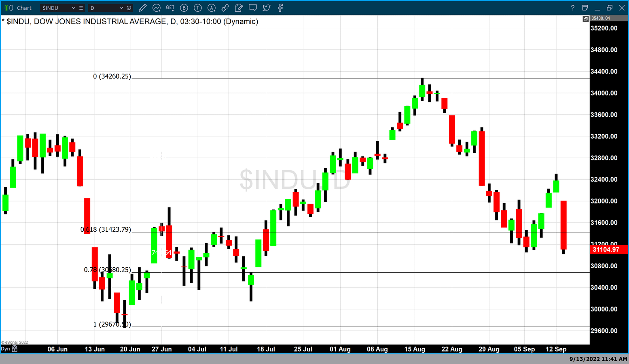Click the 31104.97 current price label
This screenshot has width=629, height=364.
coord(606,250)
